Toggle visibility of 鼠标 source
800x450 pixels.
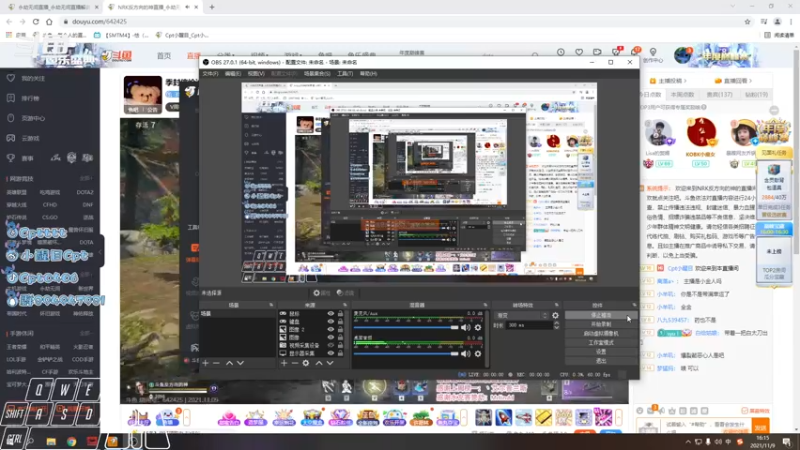(331, 314)
